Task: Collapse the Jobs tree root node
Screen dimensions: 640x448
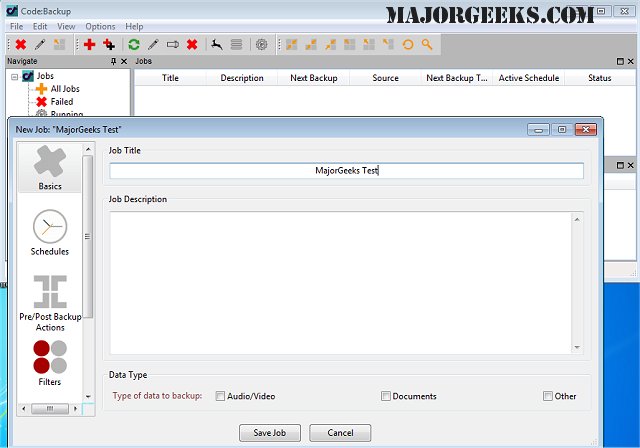Action: [15, 76]
